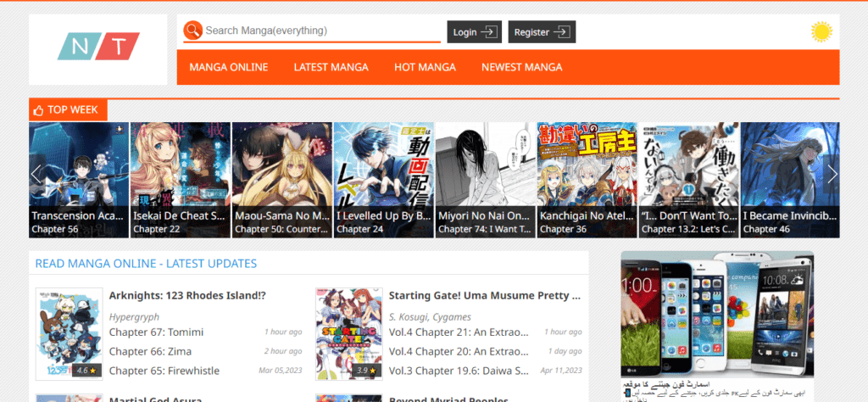Open Chapter 67: Tomimi
The image size is (868, 402).
[x=156, y=332]
